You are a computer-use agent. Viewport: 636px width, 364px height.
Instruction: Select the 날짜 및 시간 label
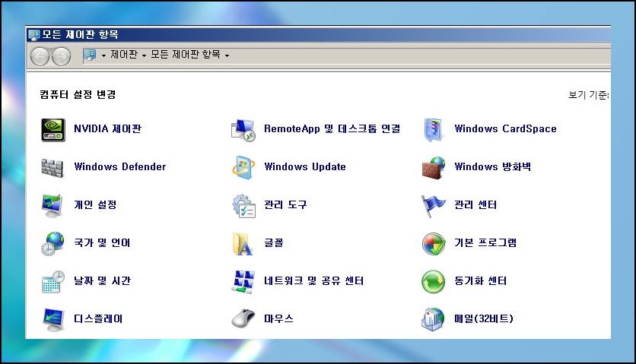pos(102,280)
